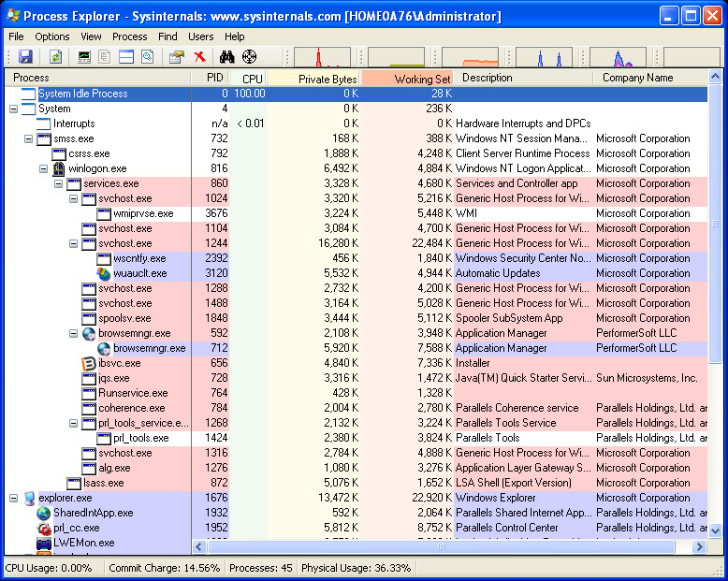Collapse the prl_tools_service.exe node

[73, 423]
